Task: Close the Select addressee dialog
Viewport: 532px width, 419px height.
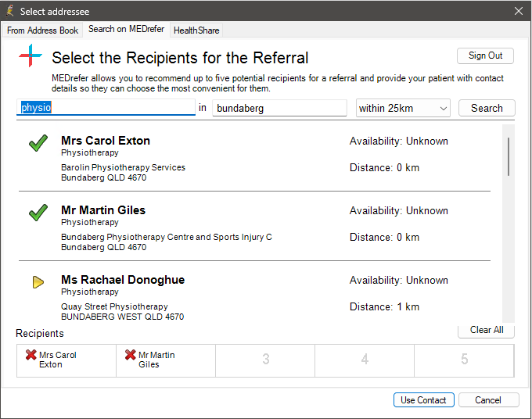Action: [x=519, y=11]
